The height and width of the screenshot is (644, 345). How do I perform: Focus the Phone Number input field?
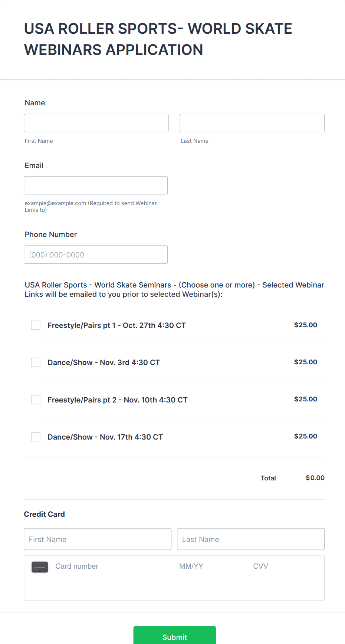click(x=96, y=254)
